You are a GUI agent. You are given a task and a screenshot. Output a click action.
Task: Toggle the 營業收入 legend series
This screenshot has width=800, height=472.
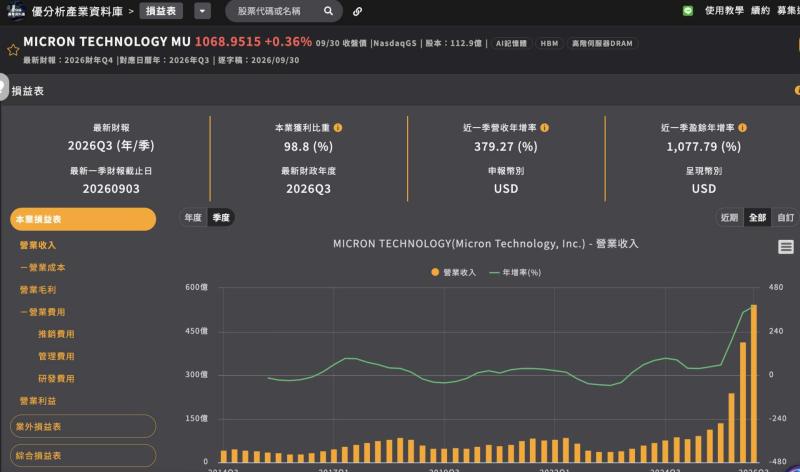coord(454,272)
